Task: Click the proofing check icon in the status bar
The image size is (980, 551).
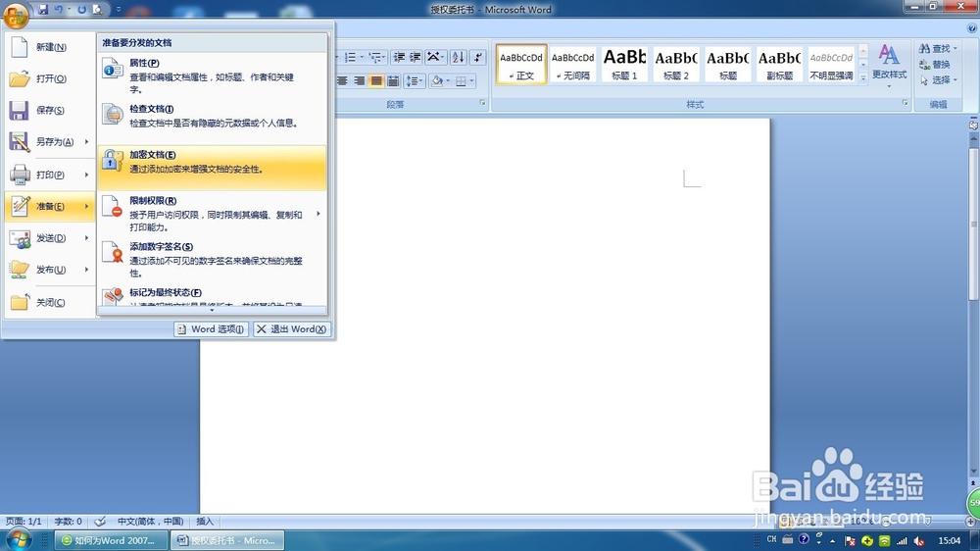Action: pos(99,521)
